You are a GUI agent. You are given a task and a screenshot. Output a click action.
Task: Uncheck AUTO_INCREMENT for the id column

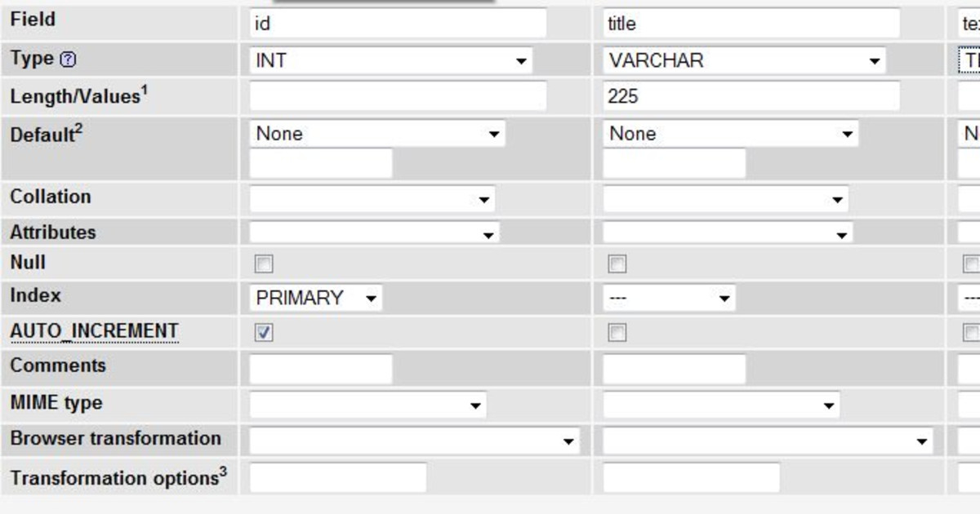pyautogui.click(x=263, y=331)
